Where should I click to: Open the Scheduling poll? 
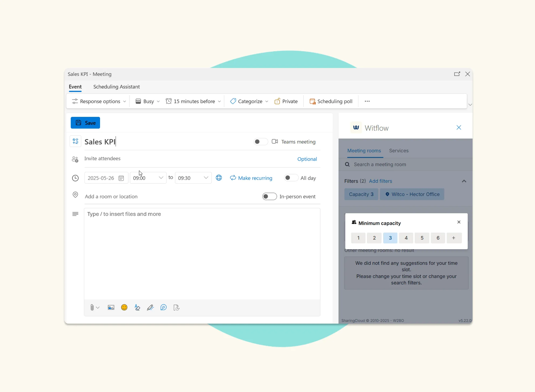(331, 101)
